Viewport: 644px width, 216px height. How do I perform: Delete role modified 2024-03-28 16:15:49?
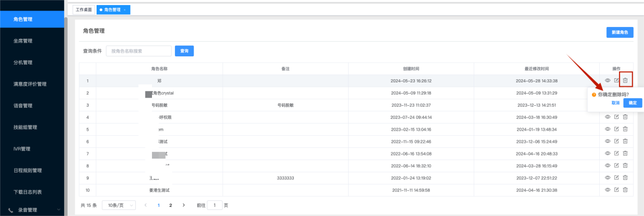tap(626, 166)
